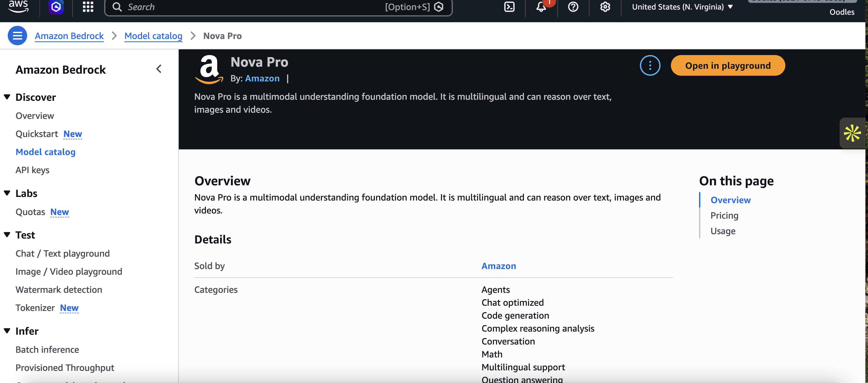The height and width of the screenshot is (383, 868).
Task: Click the Details heading
Action: tap(213, 239)
